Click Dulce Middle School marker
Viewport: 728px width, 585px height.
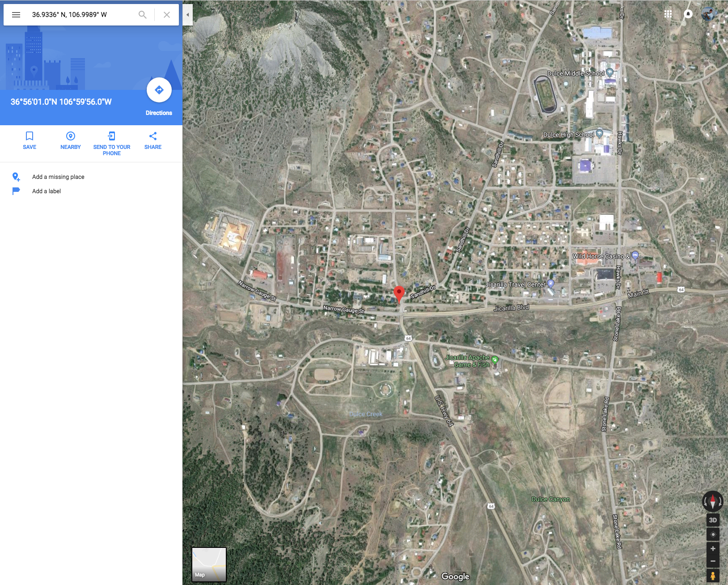pyautogui.click(x=610, y=72)
